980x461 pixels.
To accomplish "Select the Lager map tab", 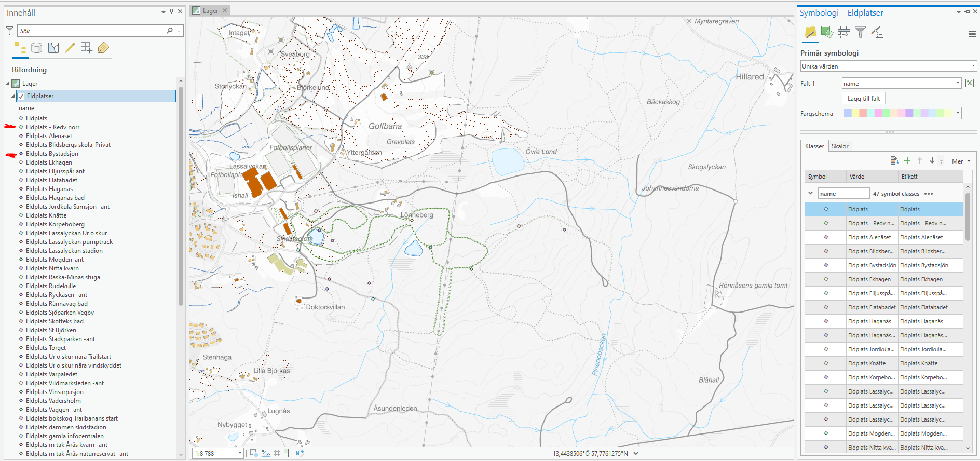I will pos(210,10).
